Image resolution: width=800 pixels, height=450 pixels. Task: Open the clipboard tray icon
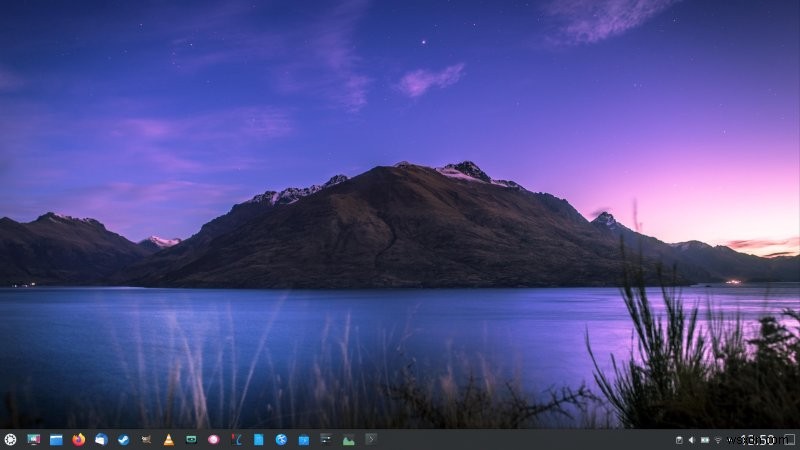[679, 440]
